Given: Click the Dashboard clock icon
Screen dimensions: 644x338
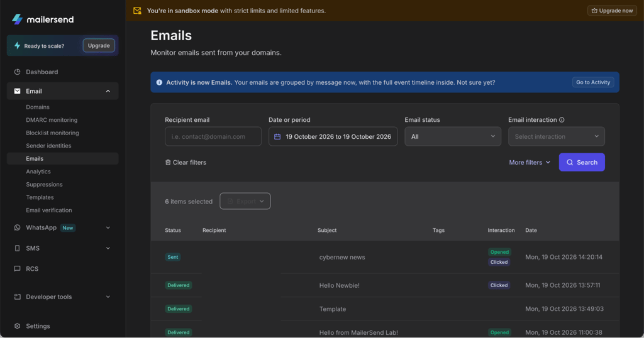Looking at the screenshot, I should [17, 72].
